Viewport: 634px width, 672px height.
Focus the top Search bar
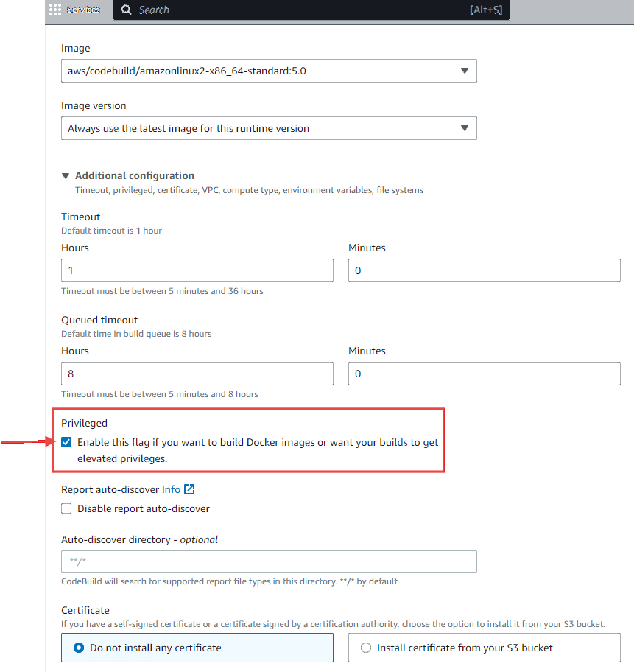point(311,10)
